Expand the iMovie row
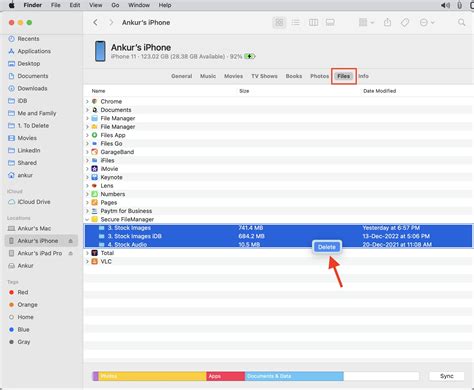474x390 pixels. (87, 169)
